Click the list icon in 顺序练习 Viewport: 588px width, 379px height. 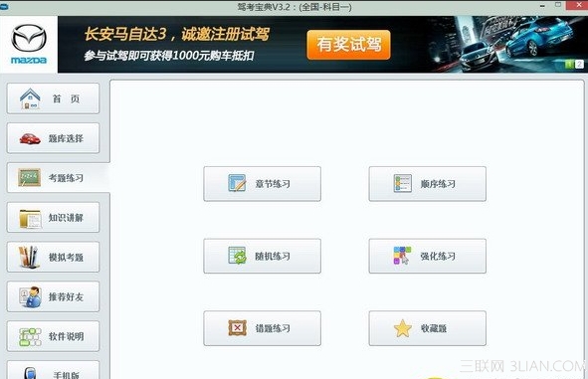pyautogui.click(x=402, y=183)
